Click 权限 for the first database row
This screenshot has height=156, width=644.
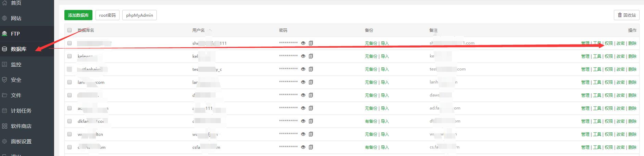(609, 43)
